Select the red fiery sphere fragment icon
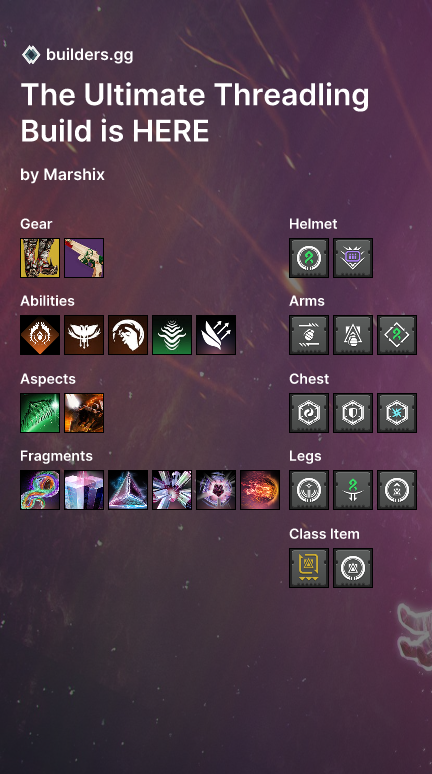 260,490
